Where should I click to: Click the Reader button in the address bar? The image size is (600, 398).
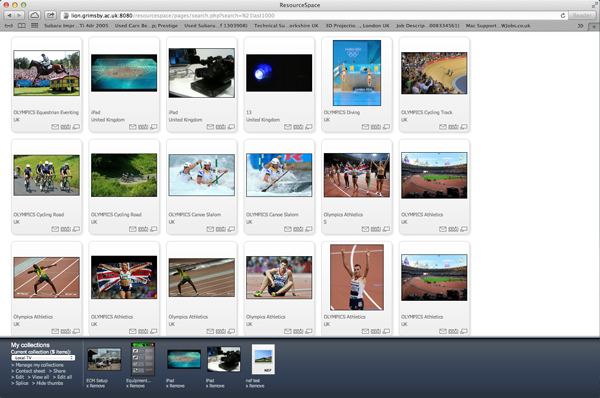coord(582,15)
